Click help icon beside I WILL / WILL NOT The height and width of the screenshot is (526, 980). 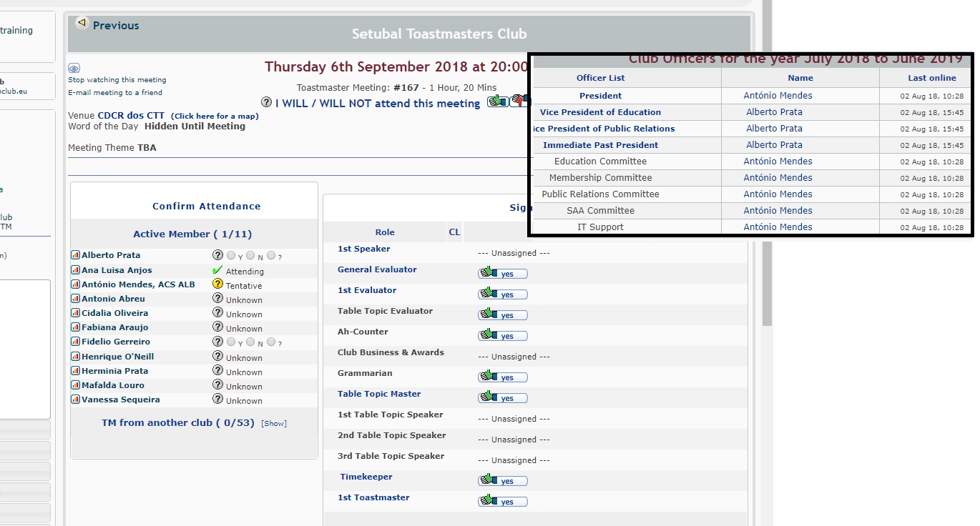(267, 103)
